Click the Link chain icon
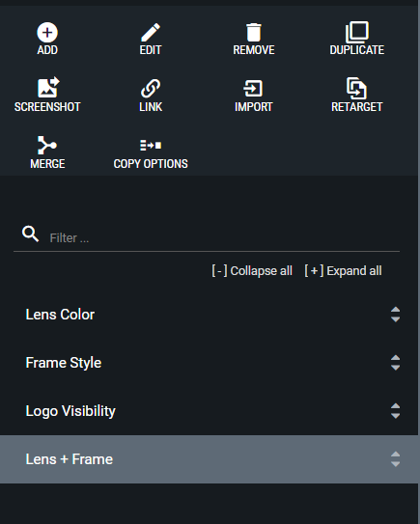Viewport: 420px width, 524px height. point(151,89)
